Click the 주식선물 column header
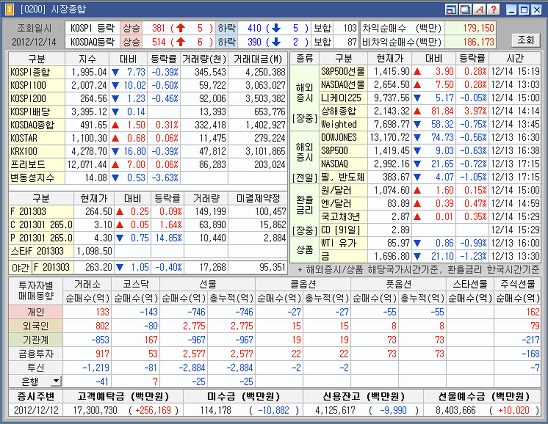 pyautogui.click(x=517, y=284)
